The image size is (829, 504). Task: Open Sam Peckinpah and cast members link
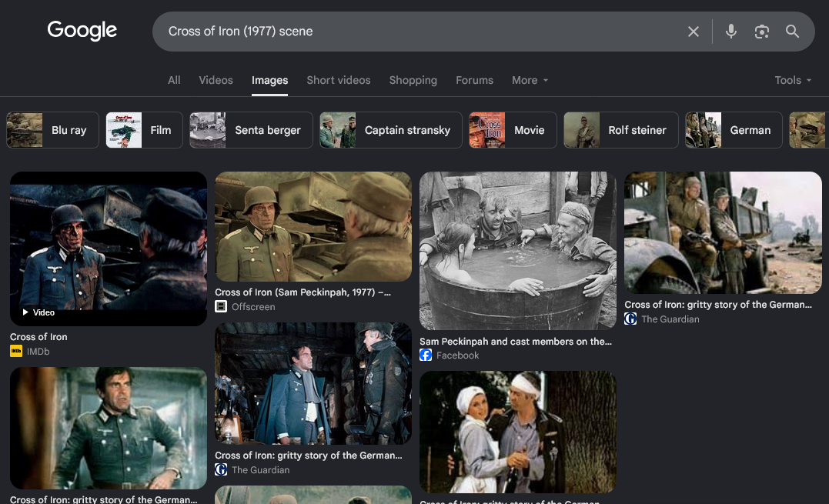click(516, 342)
